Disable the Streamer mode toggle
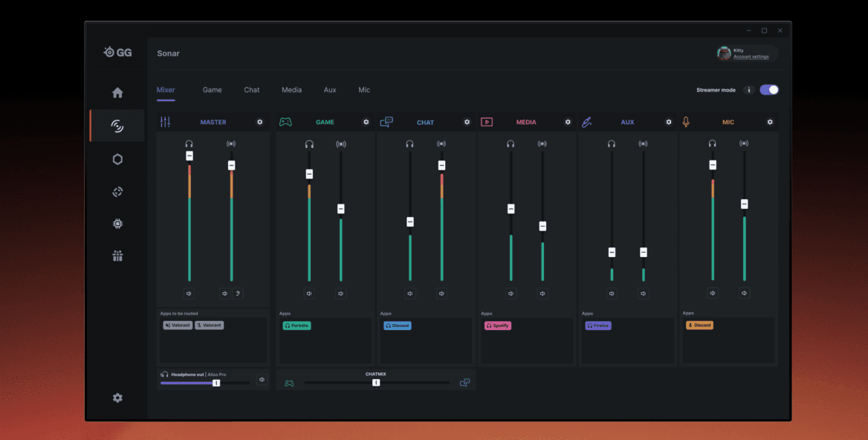 pyautogui.click(x=768, y=89)
